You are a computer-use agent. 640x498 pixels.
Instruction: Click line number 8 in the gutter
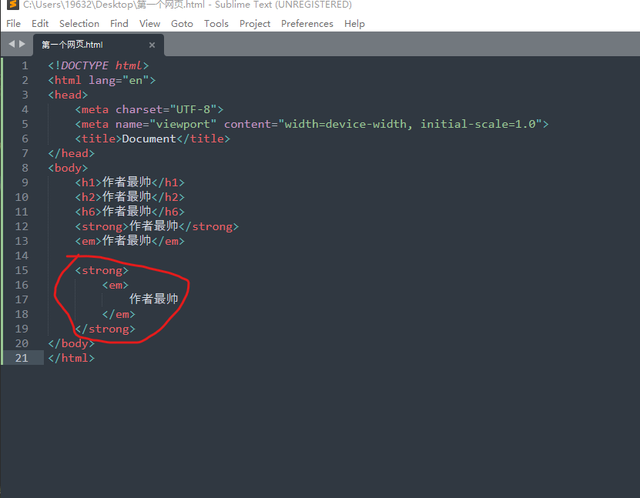pos(25,168)
